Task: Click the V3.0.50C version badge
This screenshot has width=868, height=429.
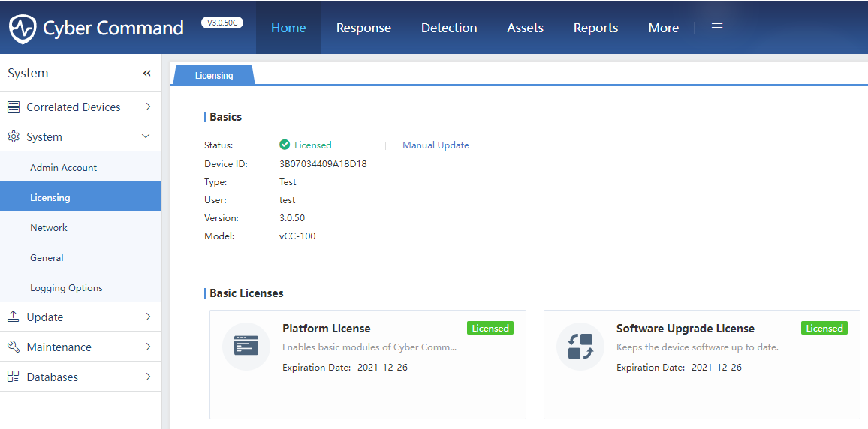Action: pos(222,22)
